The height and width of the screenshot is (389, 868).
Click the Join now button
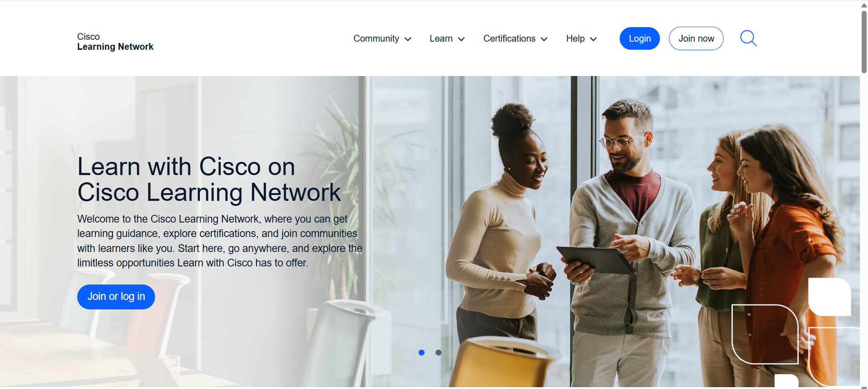tap(696, 38)
